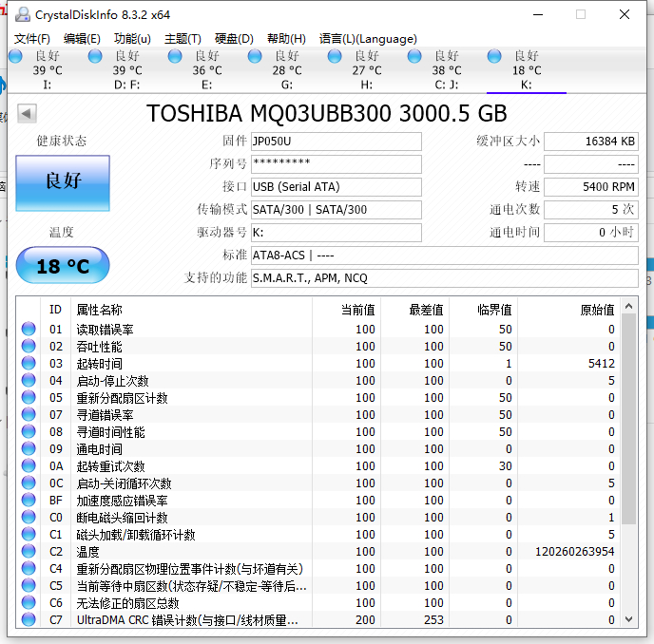This screenshot has width=654, height=644.
Task: Click status orb of attribute C0 row
Action: (29, 517)
